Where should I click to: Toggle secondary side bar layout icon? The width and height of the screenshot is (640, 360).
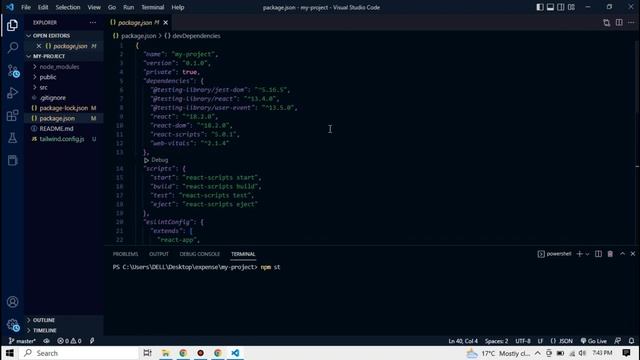coord(561,7)
